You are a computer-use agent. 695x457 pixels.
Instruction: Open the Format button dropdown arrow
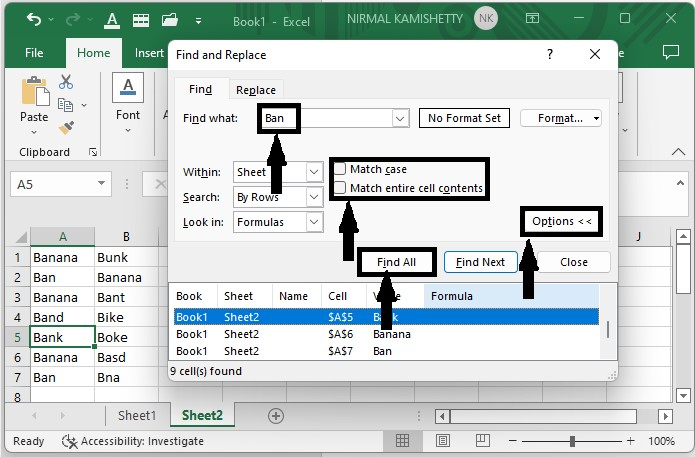tap(597, 118)
